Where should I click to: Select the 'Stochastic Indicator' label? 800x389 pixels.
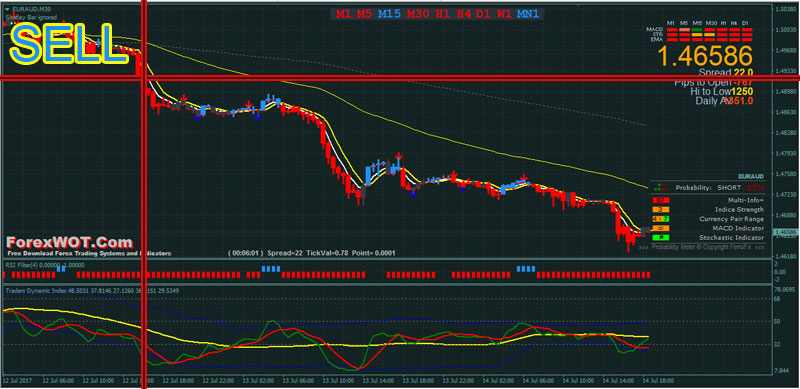732,237
